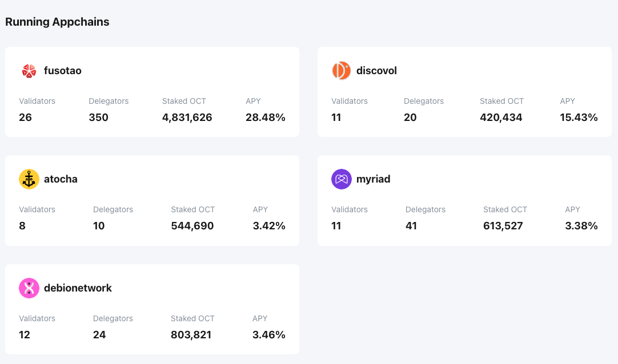
Task: Click discovol's staked OCT value 420,434
Action: pyautogui.click(x=501, y=118)
